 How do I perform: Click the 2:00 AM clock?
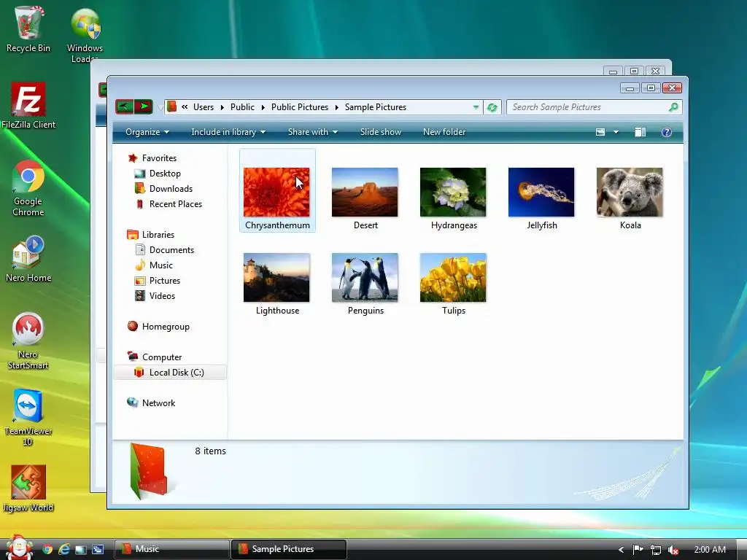click(x=710, y=550)
